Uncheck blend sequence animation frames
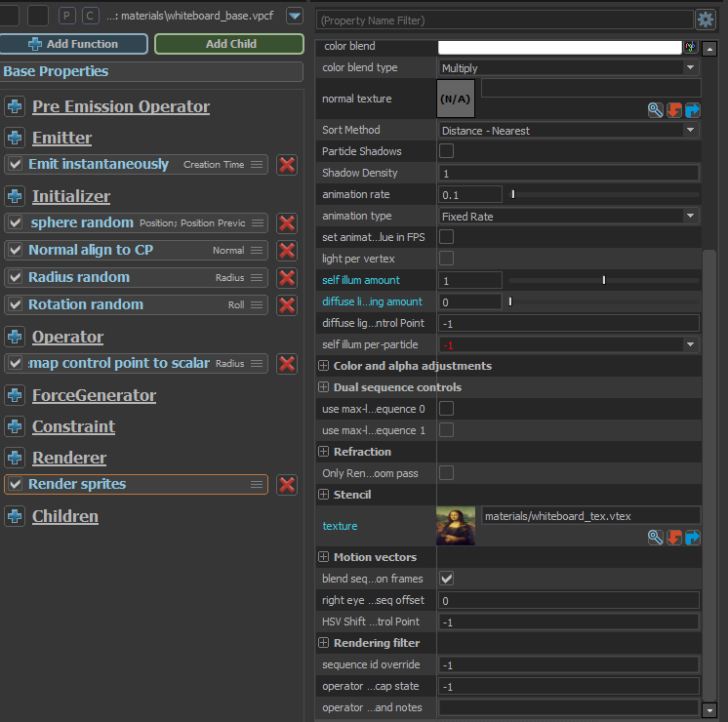 click(447, 579)
